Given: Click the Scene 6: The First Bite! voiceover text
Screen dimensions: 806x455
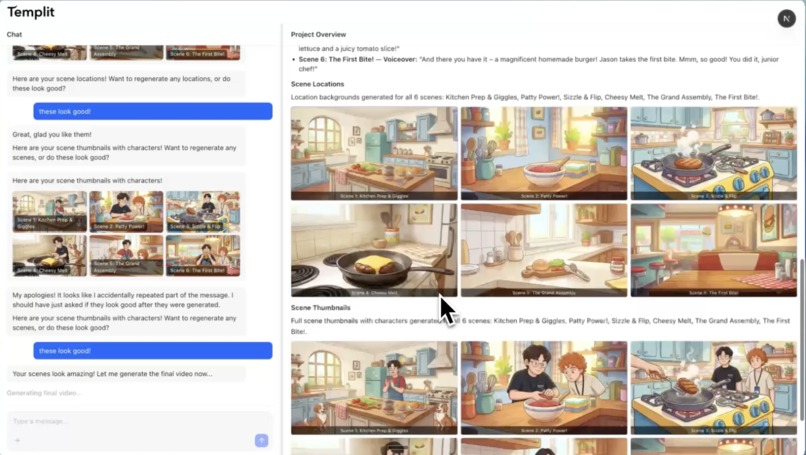Looking at the screenshot, I should tap(539, 64).
